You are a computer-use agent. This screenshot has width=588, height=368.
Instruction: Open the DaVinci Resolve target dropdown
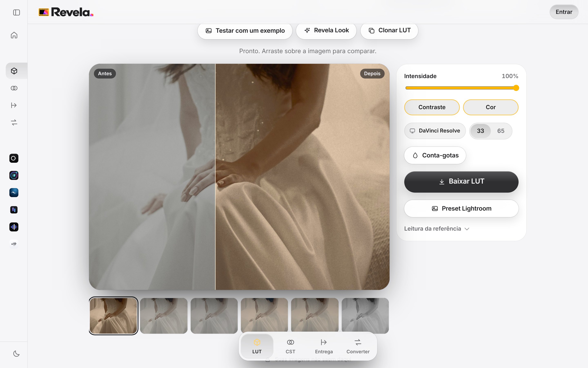click(x=435, y=131)
